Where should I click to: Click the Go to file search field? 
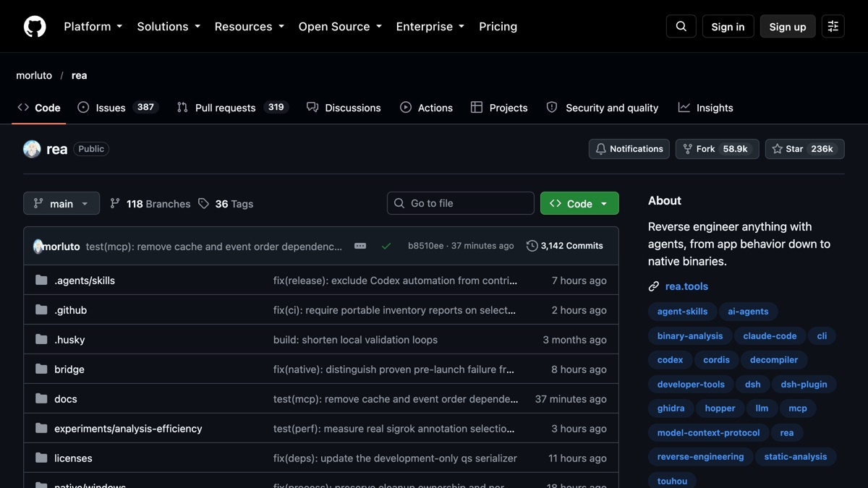(x=461, y=204)
